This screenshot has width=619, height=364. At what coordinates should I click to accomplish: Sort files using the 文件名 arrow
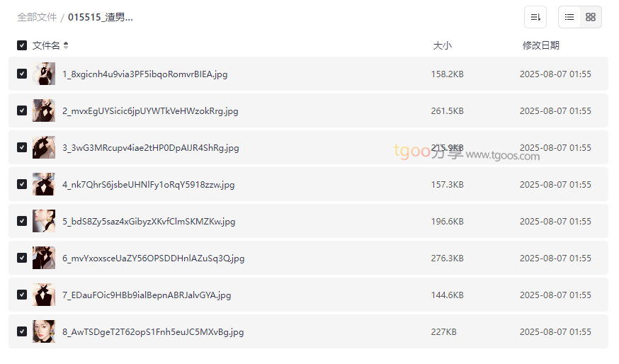coord(66,45)
